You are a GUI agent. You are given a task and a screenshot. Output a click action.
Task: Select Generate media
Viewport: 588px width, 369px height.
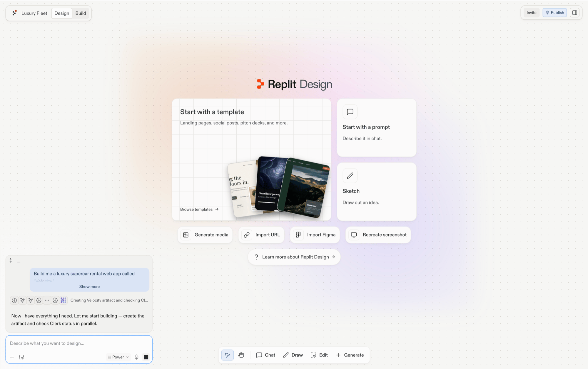[205, 235]
